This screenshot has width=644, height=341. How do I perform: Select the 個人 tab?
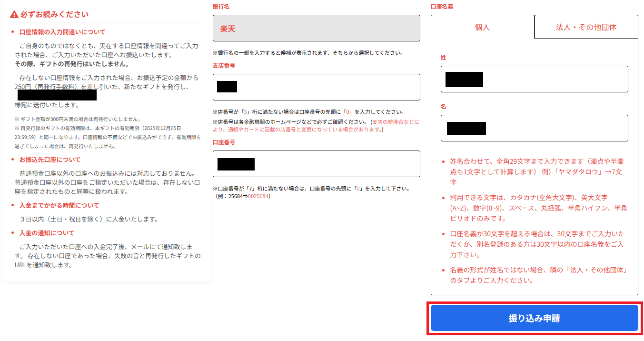[x=482, y=27]
